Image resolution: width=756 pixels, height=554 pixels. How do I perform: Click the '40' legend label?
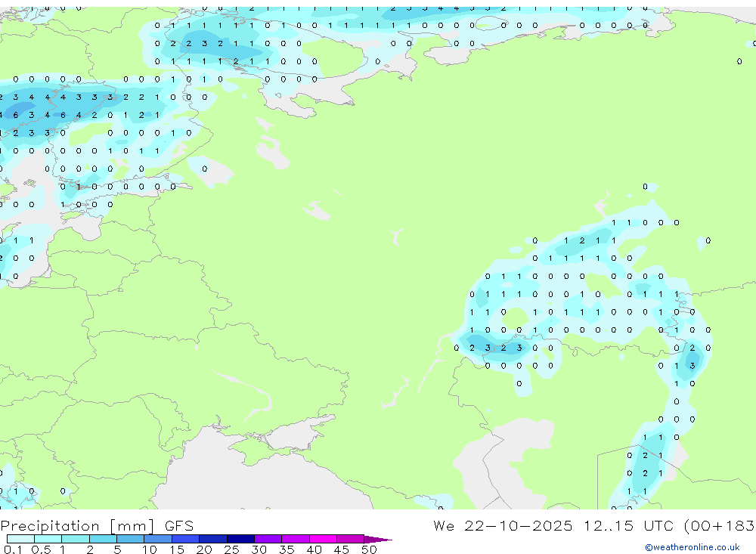click(314, 549)
